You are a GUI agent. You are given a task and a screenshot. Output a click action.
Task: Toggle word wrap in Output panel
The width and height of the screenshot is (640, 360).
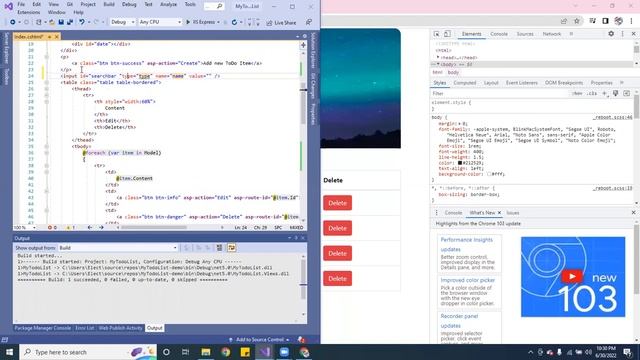click(231, 248)
